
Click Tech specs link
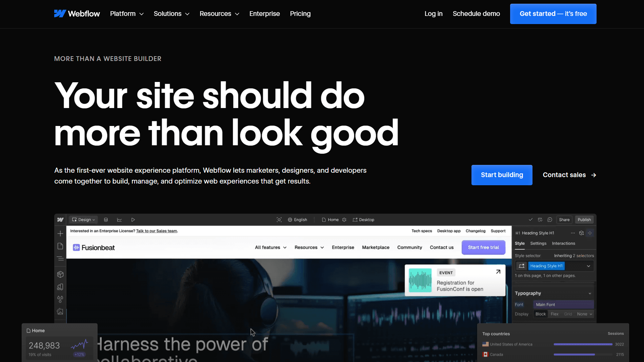coord(422,231)
